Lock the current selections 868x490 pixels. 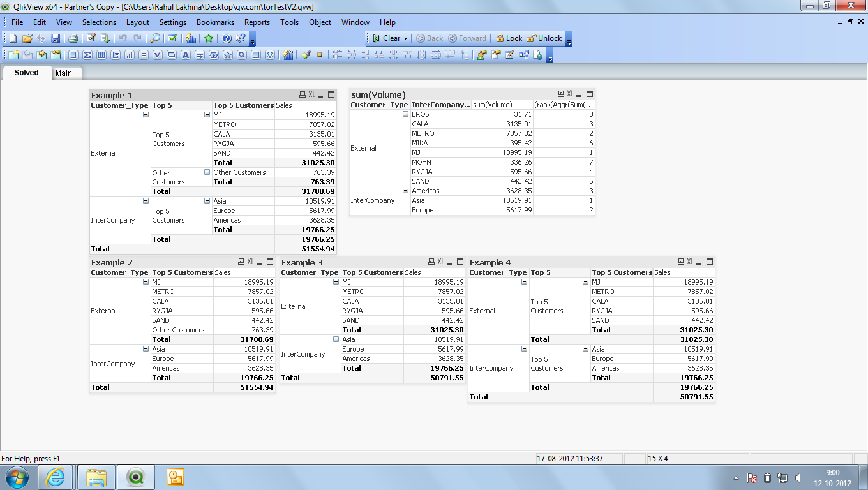pos(509,38)
